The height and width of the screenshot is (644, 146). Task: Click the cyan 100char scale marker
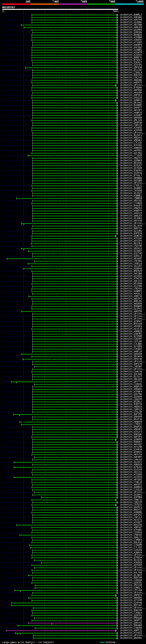click(102, 642)
